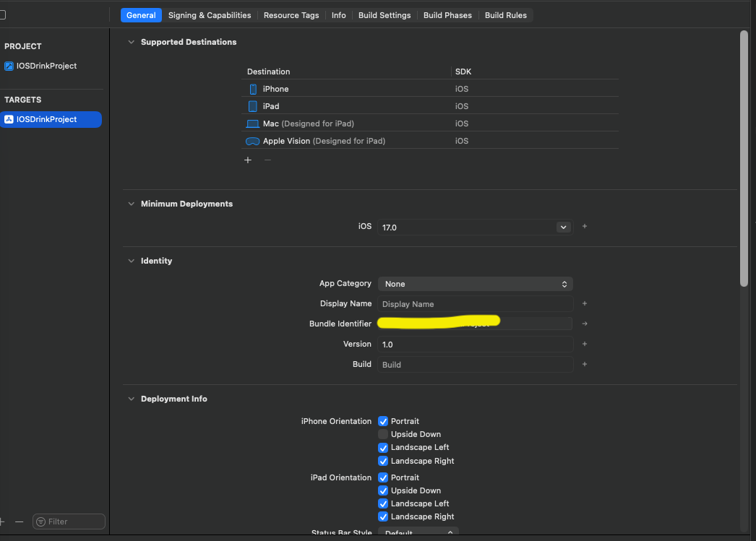Screen dimensions: 756x541
Task: Collapse the Minimum Deployments section
Action: click(131, 204)
